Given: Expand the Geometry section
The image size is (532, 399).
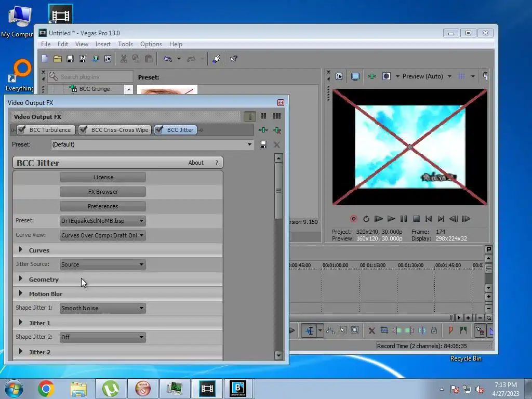Looking at the screenshot, I should [x=21, y=279].
